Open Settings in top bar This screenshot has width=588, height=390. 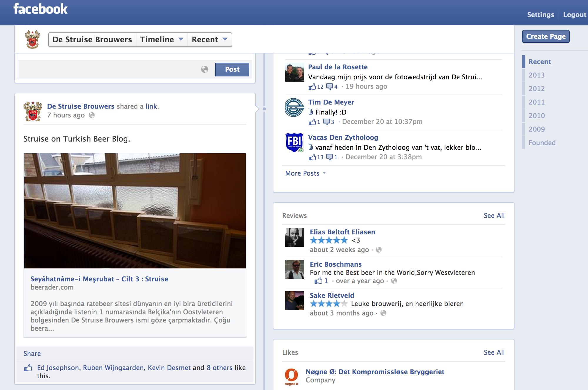coord(540,15)
